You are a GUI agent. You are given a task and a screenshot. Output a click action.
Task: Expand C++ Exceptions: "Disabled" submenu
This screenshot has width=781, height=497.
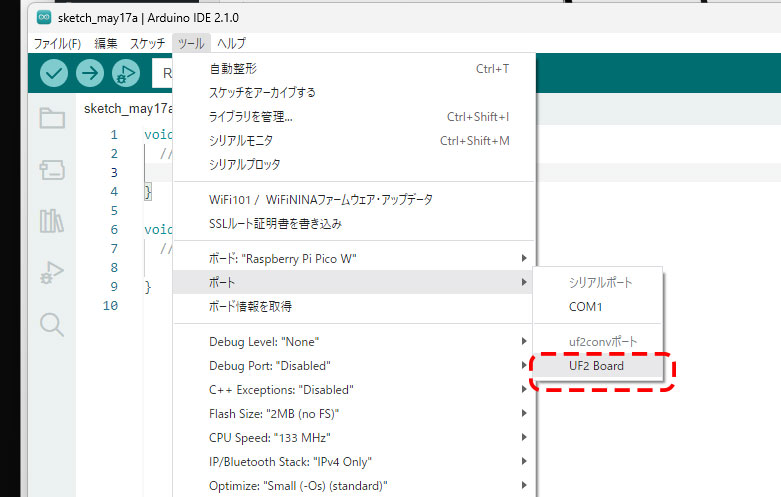(354, 389)
